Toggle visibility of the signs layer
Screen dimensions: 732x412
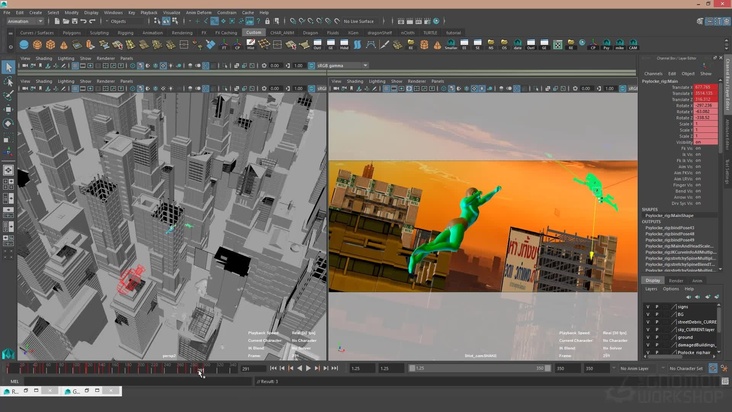point(648,307)
